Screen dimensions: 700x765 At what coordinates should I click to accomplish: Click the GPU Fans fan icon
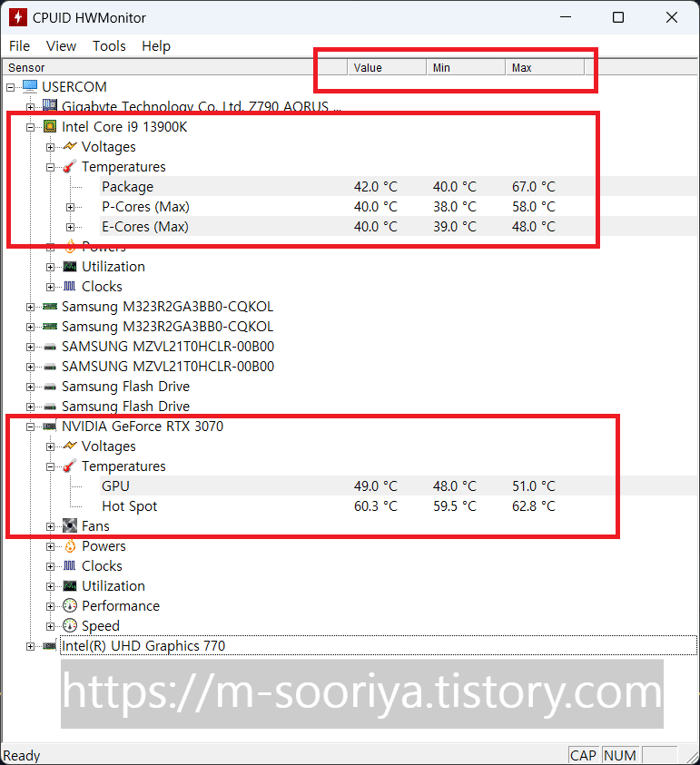[x=70, y=525]
